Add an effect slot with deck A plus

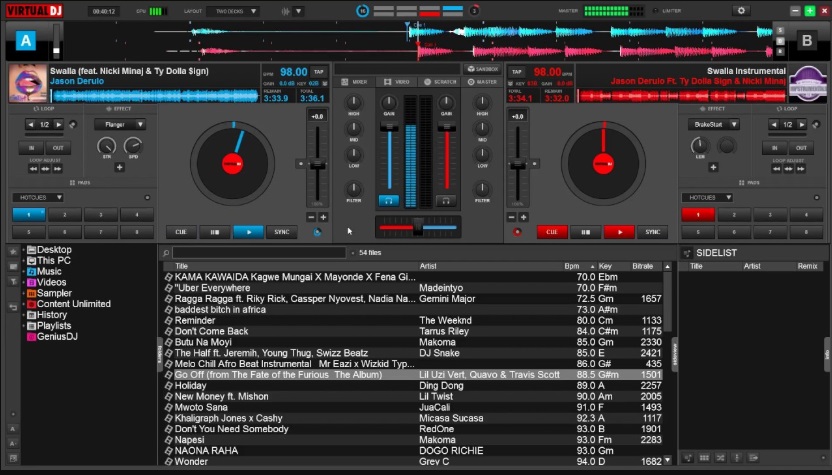[119, 167]
